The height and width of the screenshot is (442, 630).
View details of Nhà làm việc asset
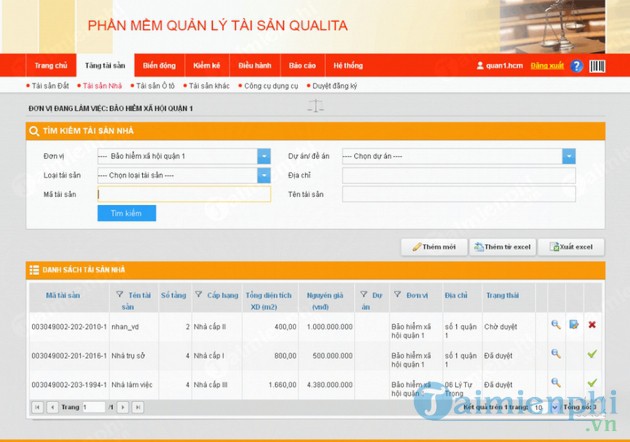point(556,383)
